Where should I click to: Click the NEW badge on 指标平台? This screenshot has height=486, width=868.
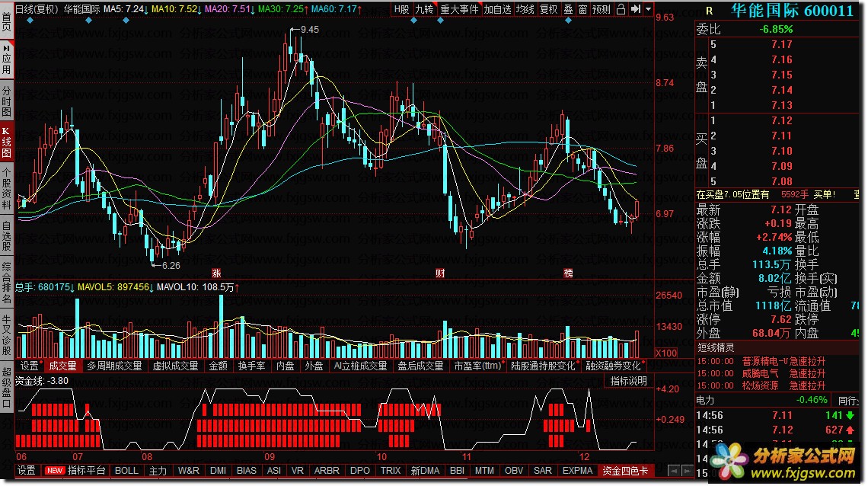[x=54, y=471]
